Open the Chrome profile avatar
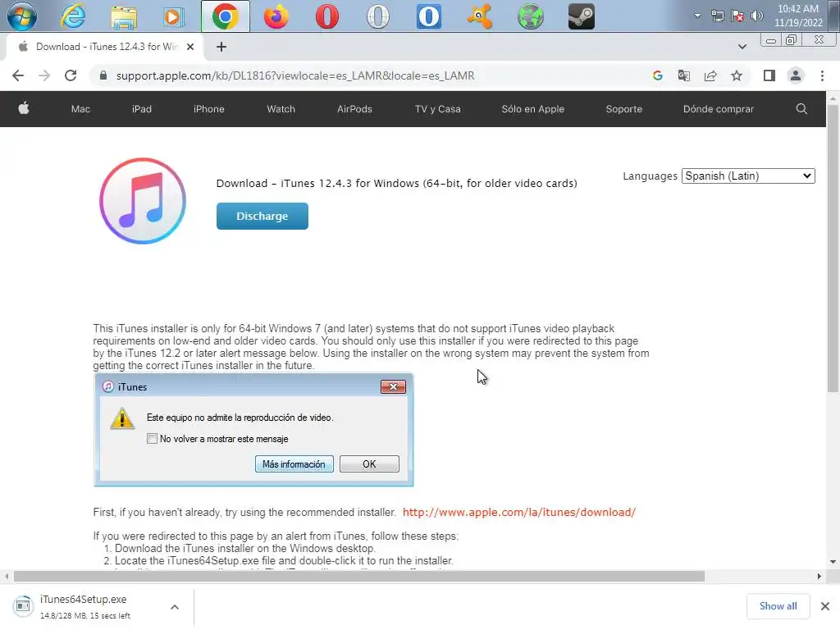 point(796,75)
